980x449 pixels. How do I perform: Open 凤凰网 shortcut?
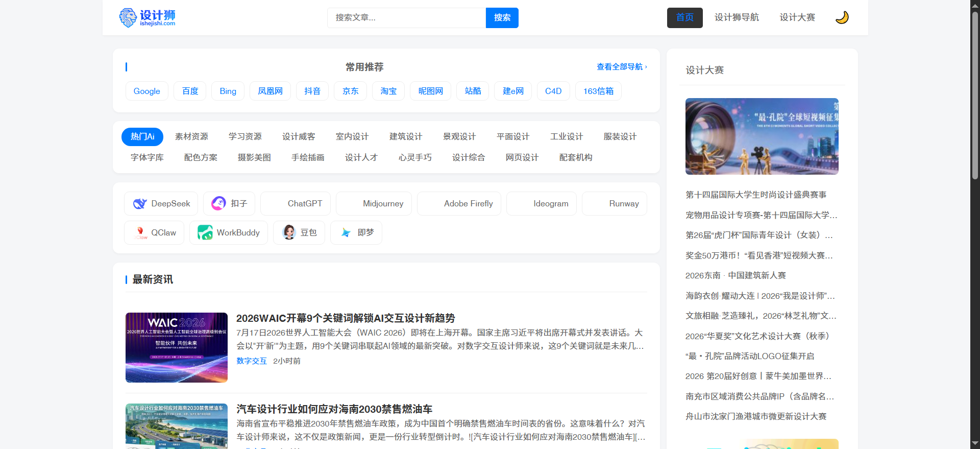pos(271,91)
